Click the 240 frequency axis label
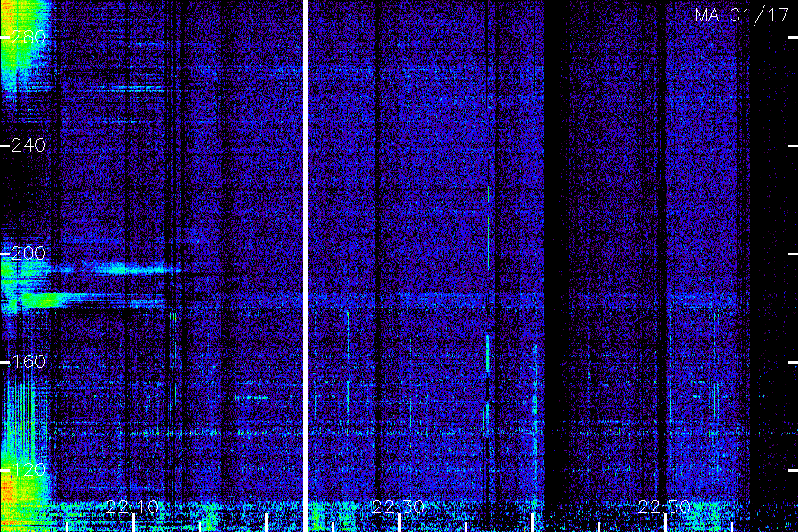The height and width of the screenshot is (532, 798). [28, 145]
